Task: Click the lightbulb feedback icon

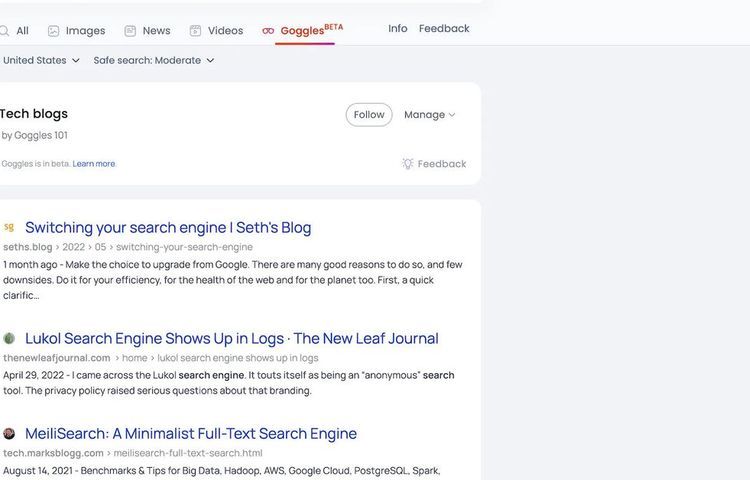Action: (x=408, y=164)
